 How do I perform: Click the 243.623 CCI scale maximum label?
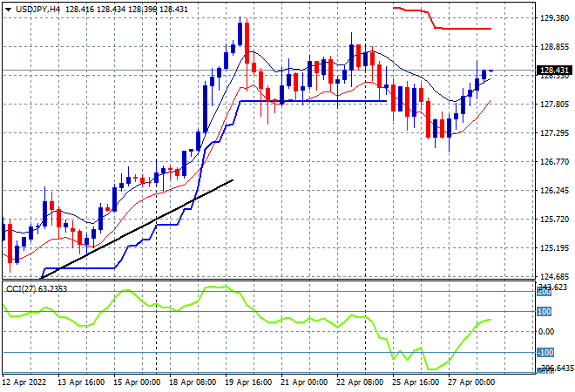coord(554,287)
